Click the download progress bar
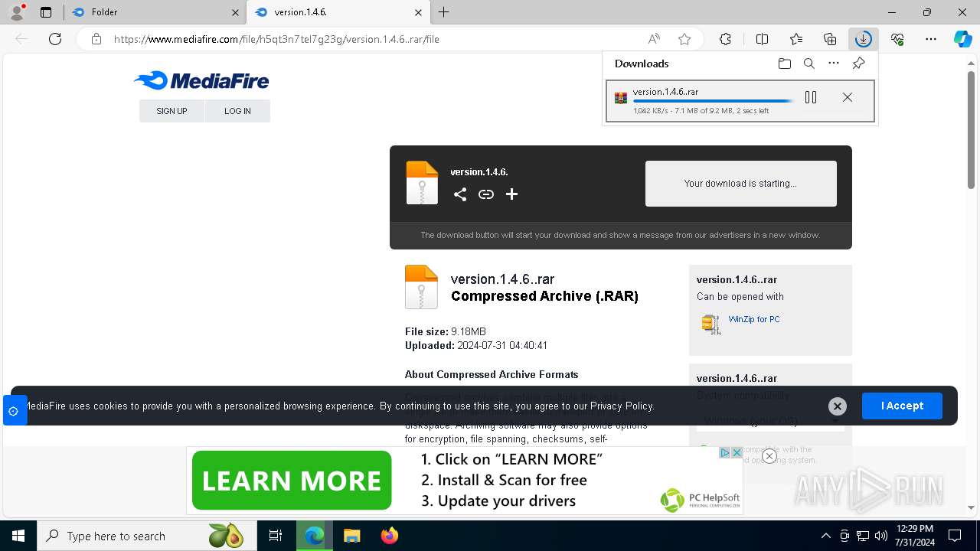980x551 pixels. point(714,101)
